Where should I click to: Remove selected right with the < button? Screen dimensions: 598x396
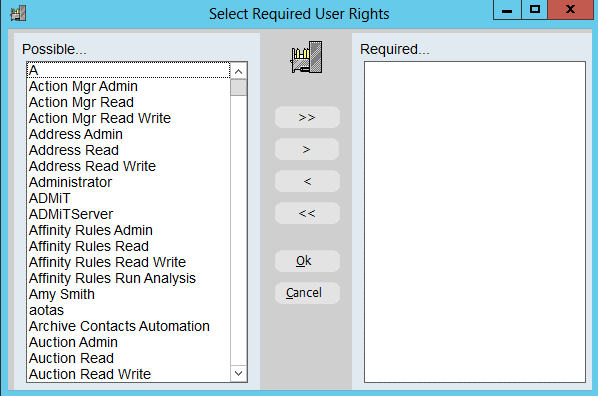(x=307, y=181)
